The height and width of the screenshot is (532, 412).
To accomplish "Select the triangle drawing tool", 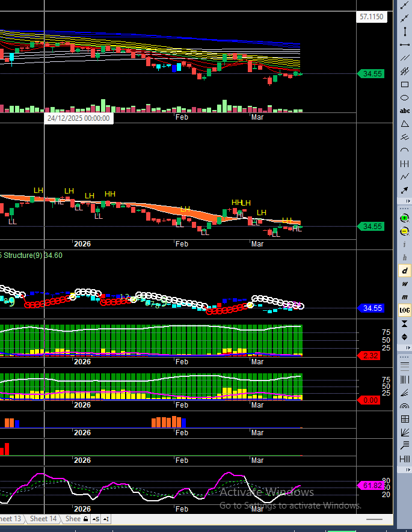I will pyautogui.click(x=405, y=124).
